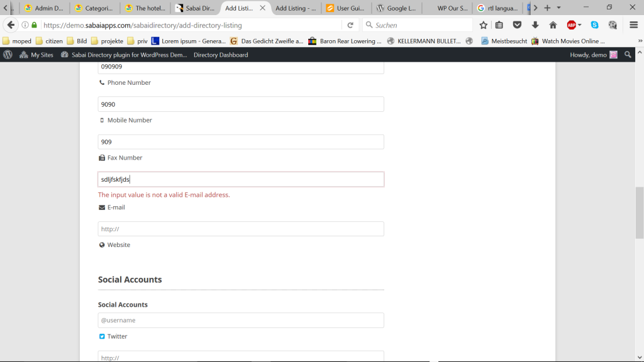Viewport: 644px width, 362px height.
Task: Open the Pocket icon in toolbar
Action: (x=517, y=25)
